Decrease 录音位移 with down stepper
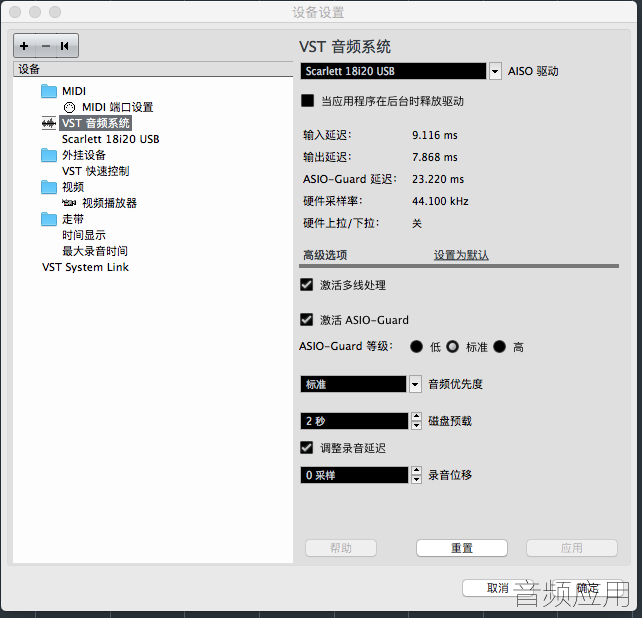 pos(416,479)
